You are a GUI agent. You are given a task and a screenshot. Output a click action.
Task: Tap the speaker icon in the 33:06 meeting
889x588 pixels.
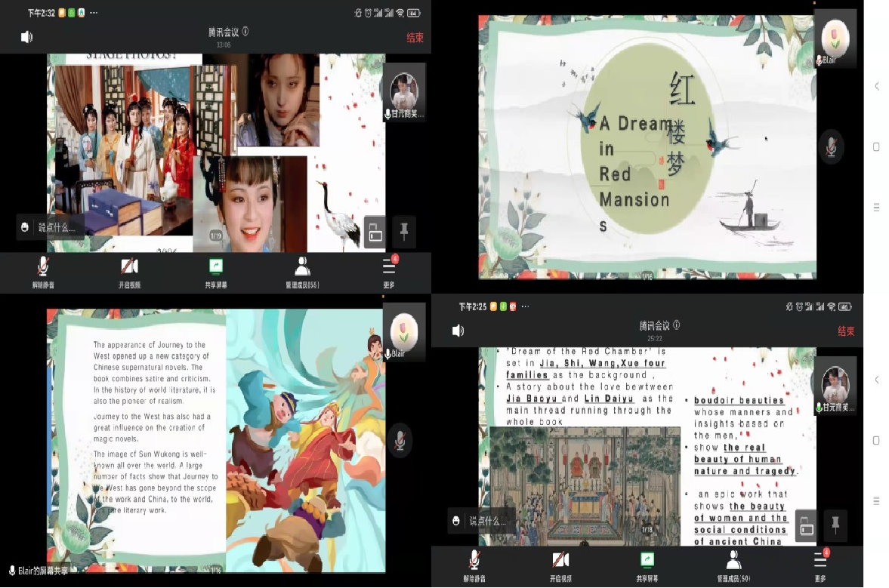tap(27, 37)
